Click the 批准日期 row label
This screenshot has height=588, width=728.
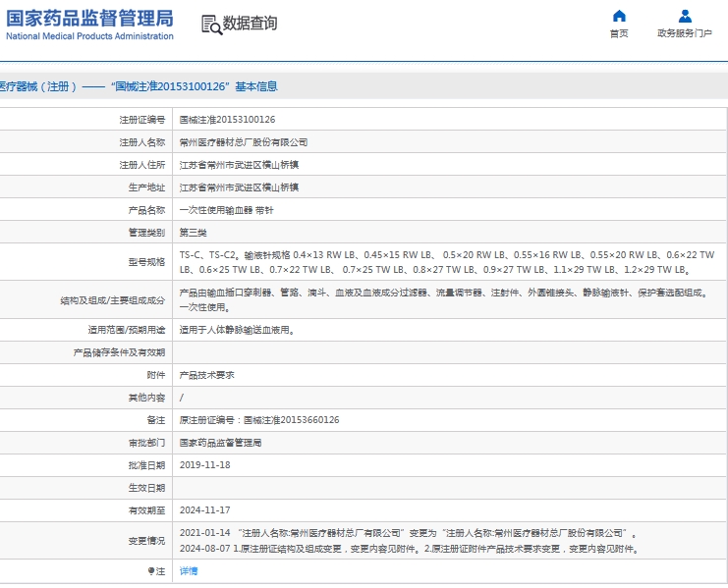(146, 465)
